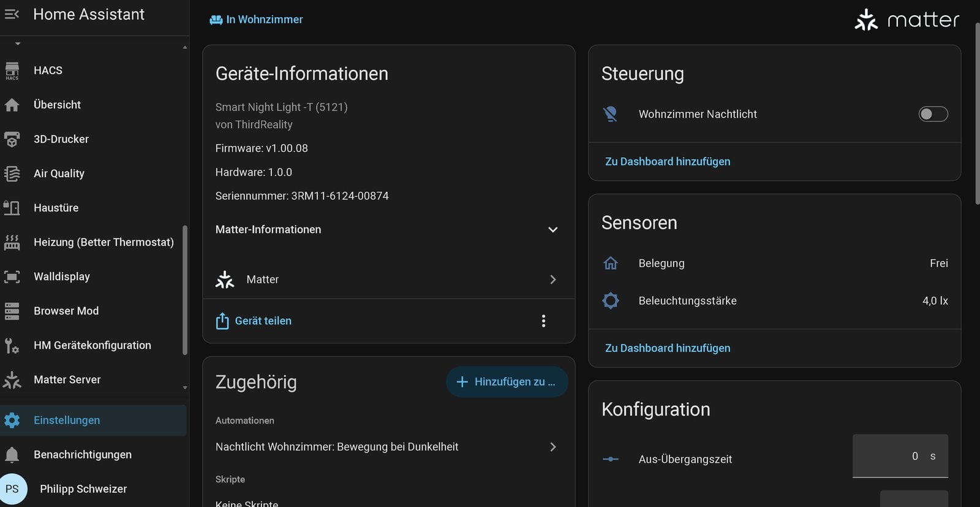Toggle Wohnzimmer Nachtlicht switch on
This screenshot has height=507, width=980.
pyautogui.click(x=933, y=114)
